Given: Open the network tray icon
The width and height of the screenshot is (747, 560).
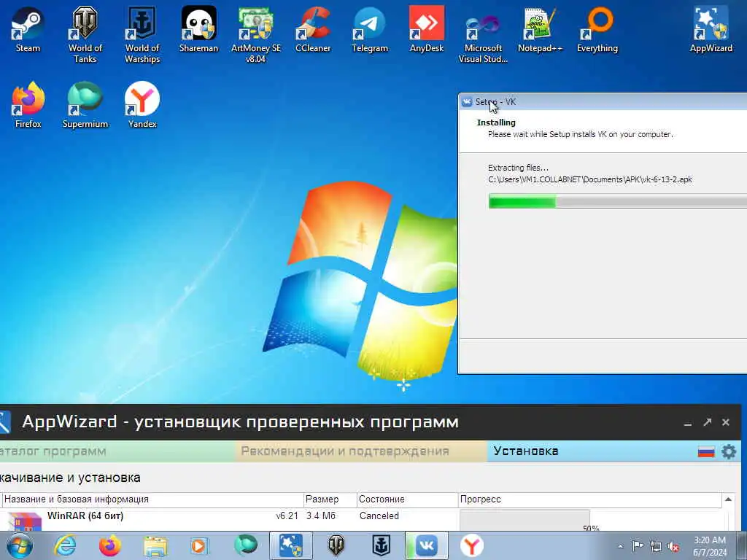Looking at the screenshot, I should [x=656, y=547].
